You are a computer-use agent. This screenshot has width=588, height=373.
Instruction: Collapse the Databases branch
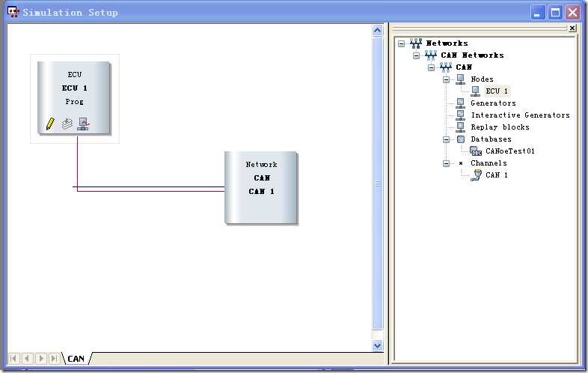[447, 139]
